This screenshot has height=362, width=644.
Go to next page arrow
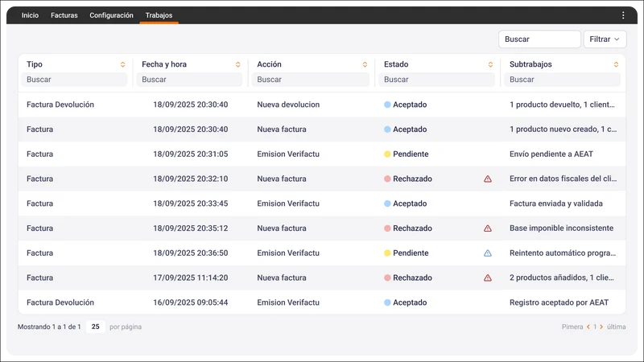pyautogui.click(x=601, y=327)
